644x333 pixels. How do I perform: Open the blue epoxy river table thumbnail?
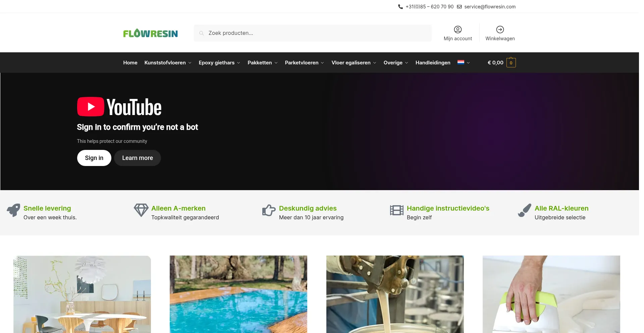[238, 294]
